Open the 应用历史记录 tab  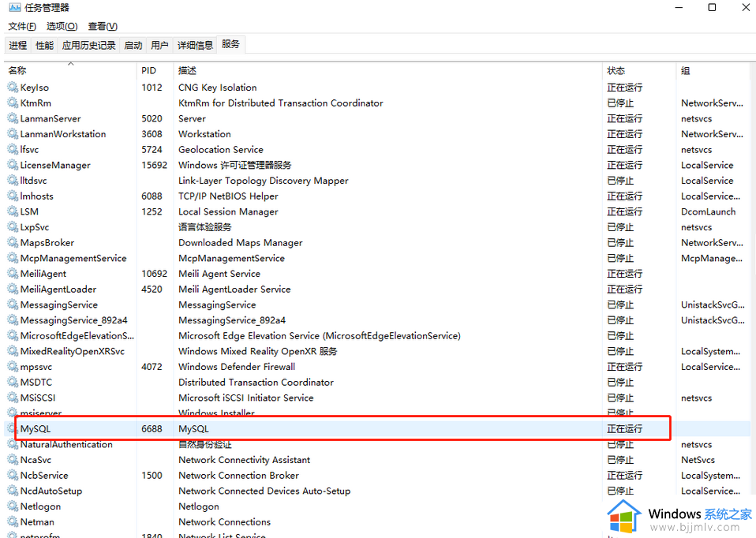click(88, 45)
